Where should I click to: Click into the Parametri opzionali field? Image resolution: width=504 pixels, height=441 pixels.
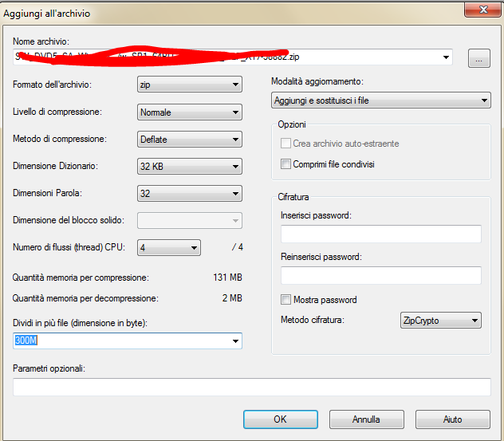coord(252,387)
